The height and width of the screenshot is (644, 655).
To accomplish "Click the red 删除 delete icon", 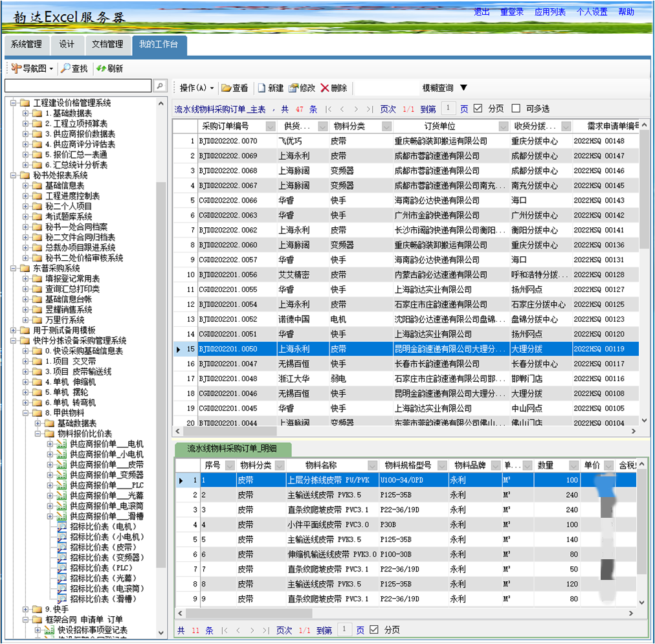I will 325,88.
